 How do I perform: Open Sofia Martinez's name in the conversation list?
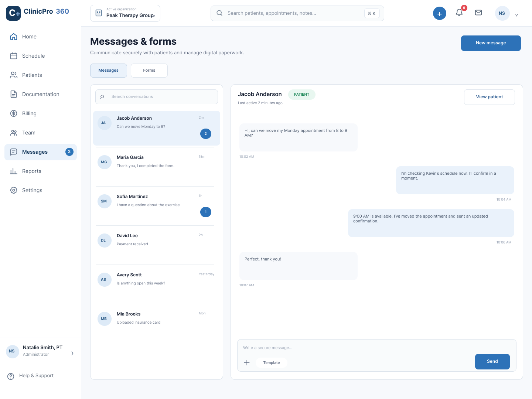coord(132,197)
